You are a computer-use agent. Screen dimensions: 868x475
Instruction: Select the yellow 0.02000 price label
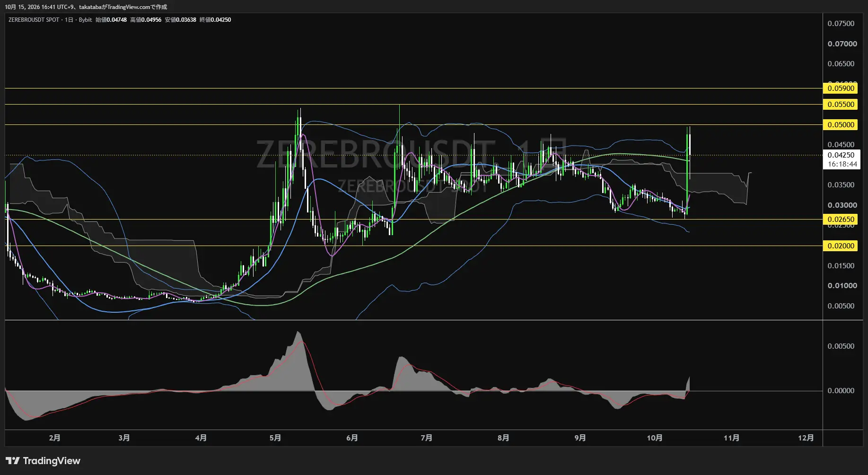841,246
